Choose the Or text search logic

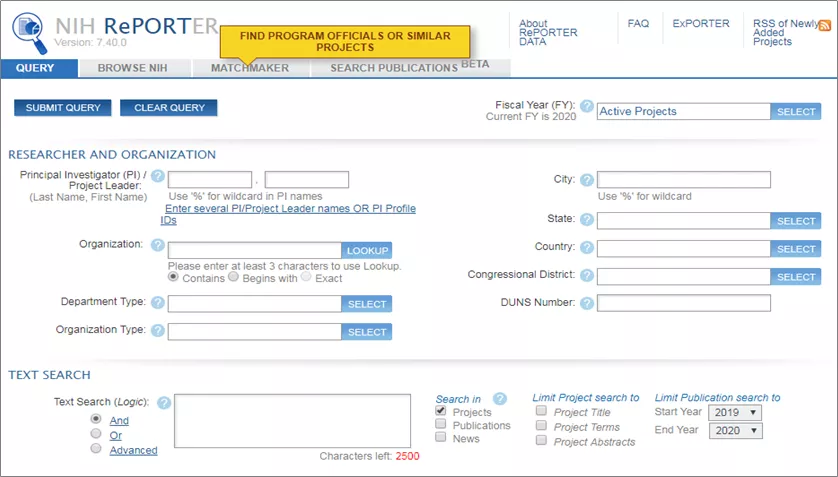[x=96, y=434]
